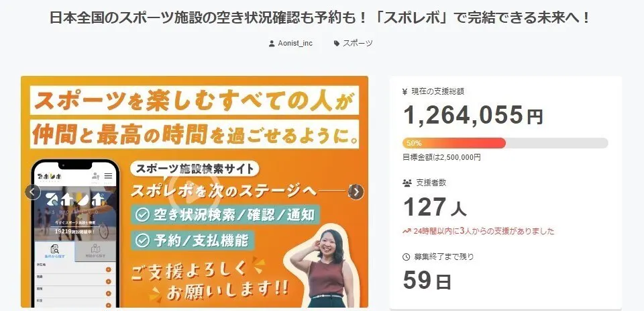Viewport: 644px width, 311px height.
Task: Click the trend arrow icon by 24時間以内 notice
Action: 407,231
